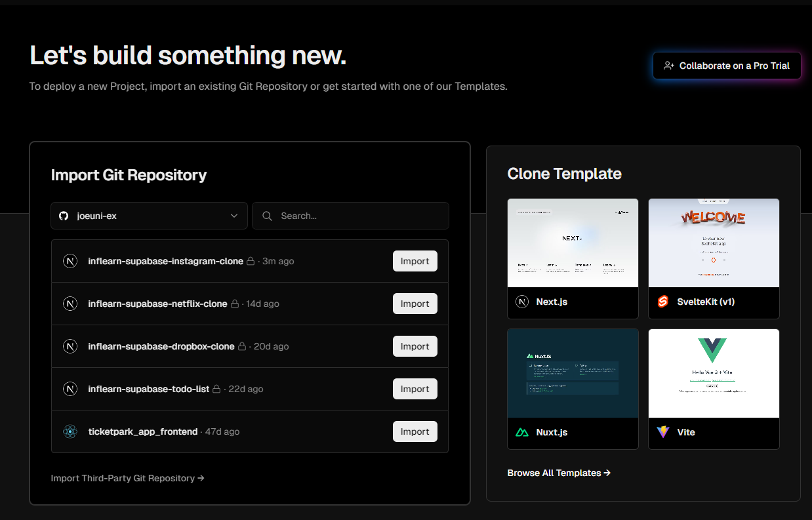Click the magnifier icon in the search box
812x520 pixels.
click(267, 216)
